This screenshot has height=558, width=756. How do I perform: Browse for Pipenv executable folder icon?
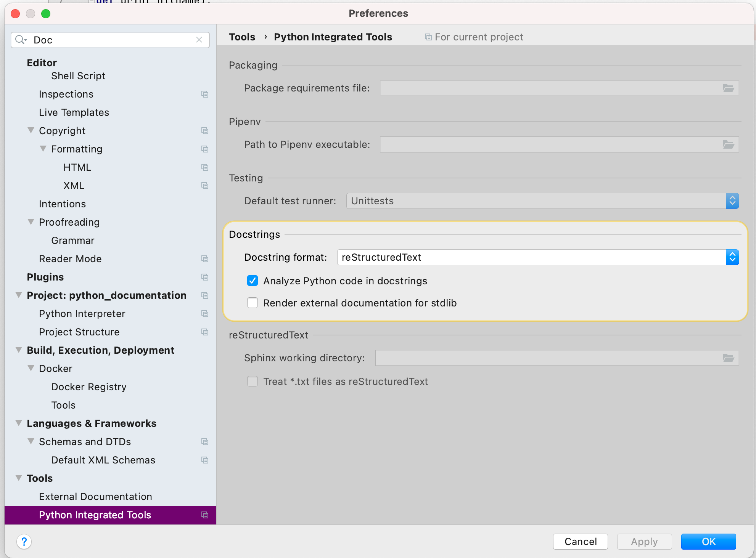click(728, 144)
